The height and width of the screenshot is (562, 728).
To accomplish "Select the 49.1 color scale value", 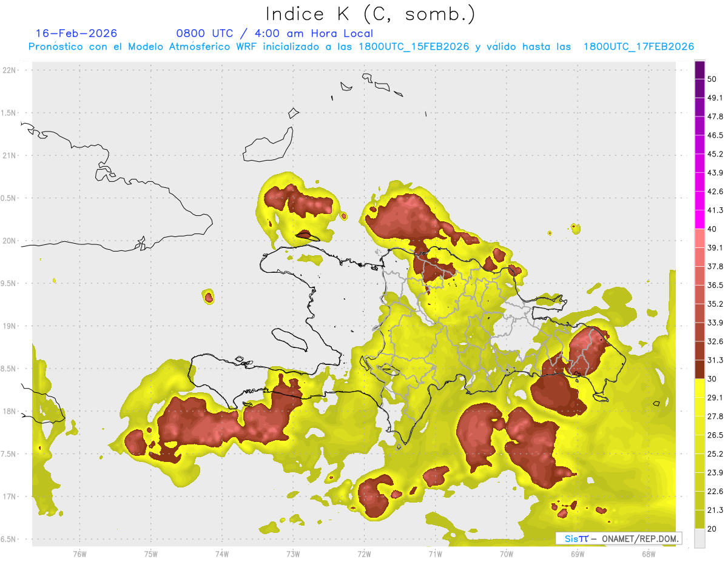I will (715, 98).
